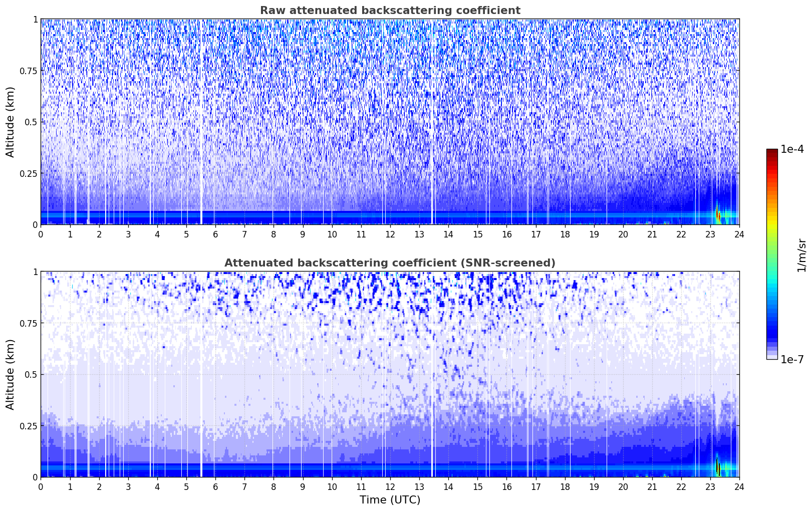Image resolution: width=812 pixels, height=511 pixels.
Task: Click the dark red top of the colorbar
Action: coord(772,153)
